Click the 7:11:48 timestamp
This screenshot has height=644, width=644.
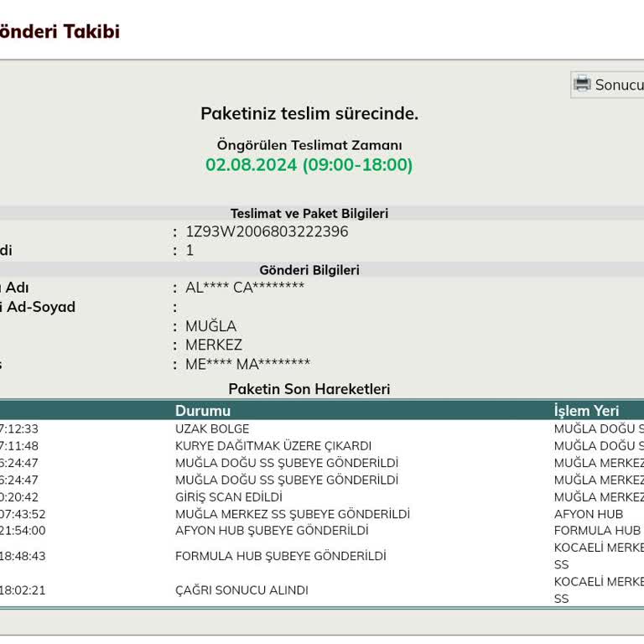pos(19,446)
